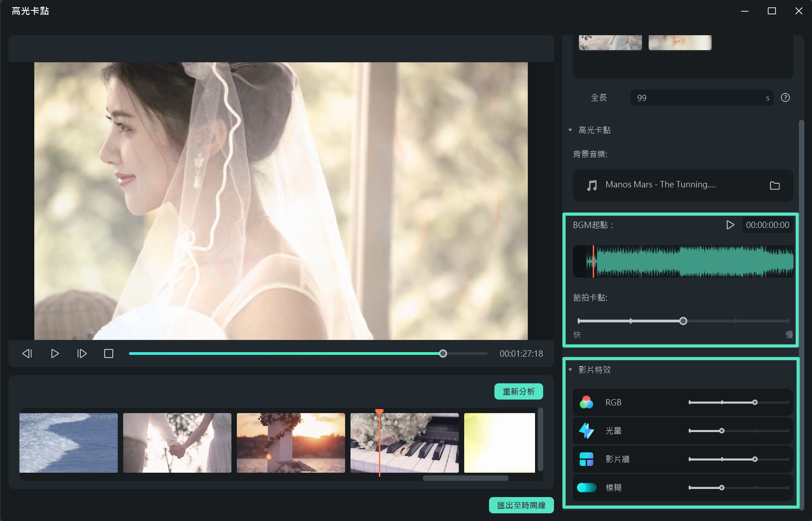Stop the video preview playback
This screenshot has height=521, width=812.
pos(109,354)
